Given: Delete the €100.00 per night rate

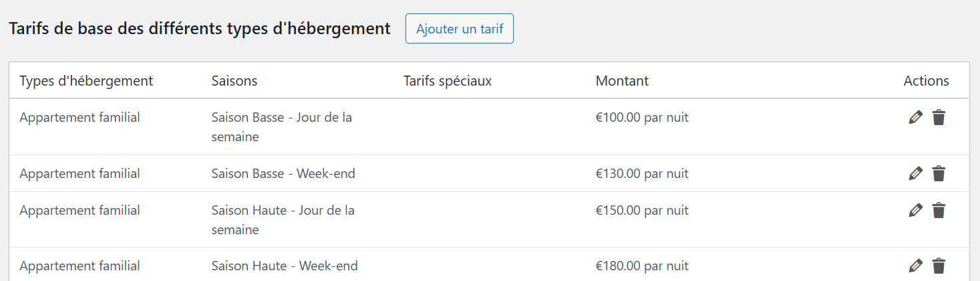Looking at the screenshot, I should click(939, 118).
